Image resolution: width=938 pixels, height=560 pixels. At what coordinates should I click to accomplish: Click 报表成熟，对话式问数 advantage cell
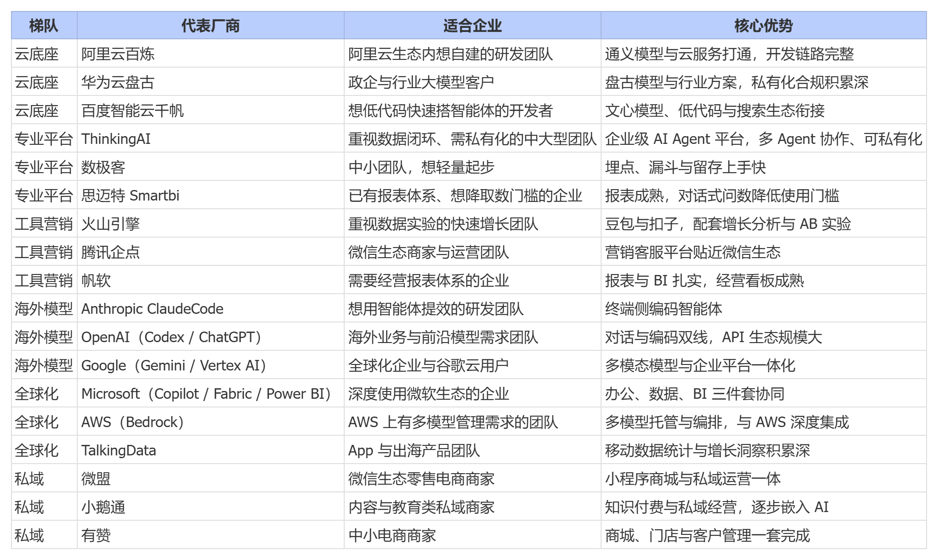[x=764, y=195]
